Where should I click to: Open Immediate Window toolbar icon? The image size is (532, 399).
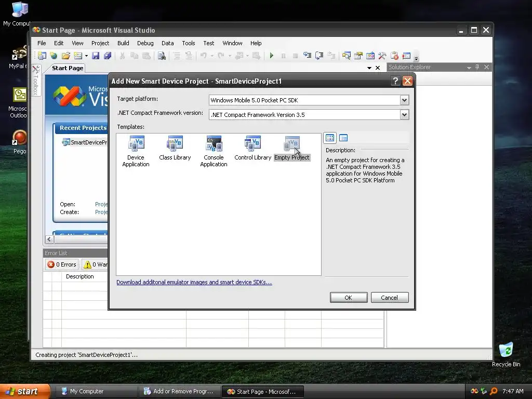click(406, 56)
